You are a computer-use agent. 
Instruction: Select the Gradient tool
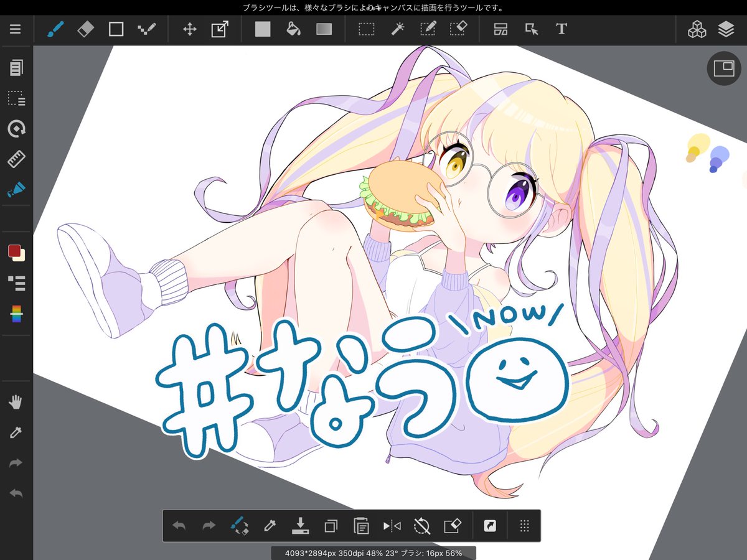(x=324, y=29)
